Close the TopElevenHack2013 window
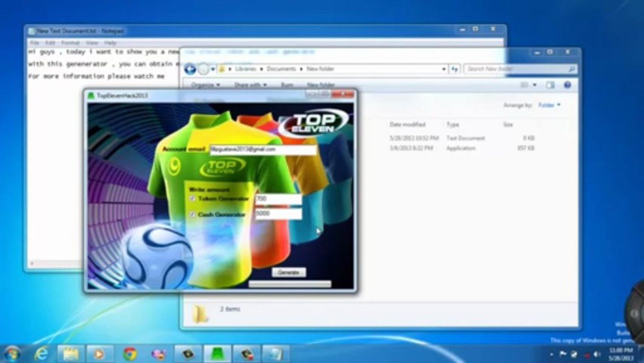 (343, 94)
